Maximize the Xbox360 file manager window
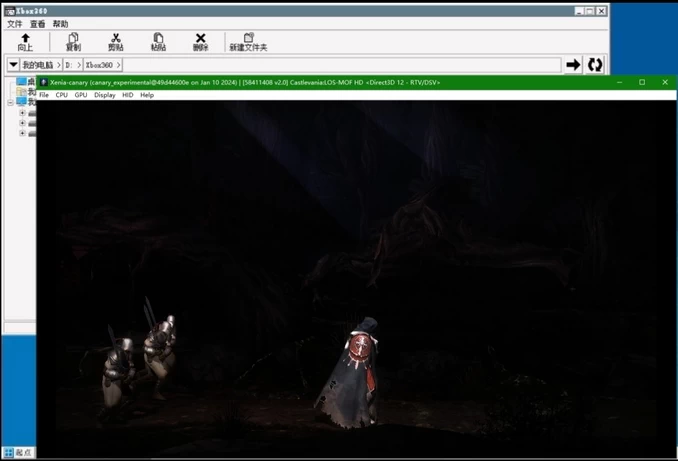 click(x=590, y=11)
